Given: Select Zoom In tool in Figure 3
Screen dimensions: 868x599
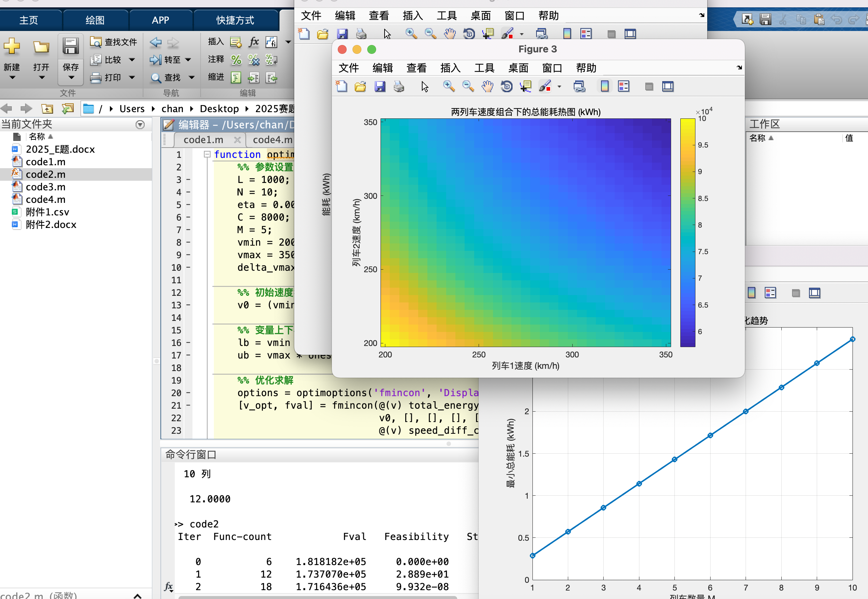Looking at the screenshot, I should click(449, 86).
